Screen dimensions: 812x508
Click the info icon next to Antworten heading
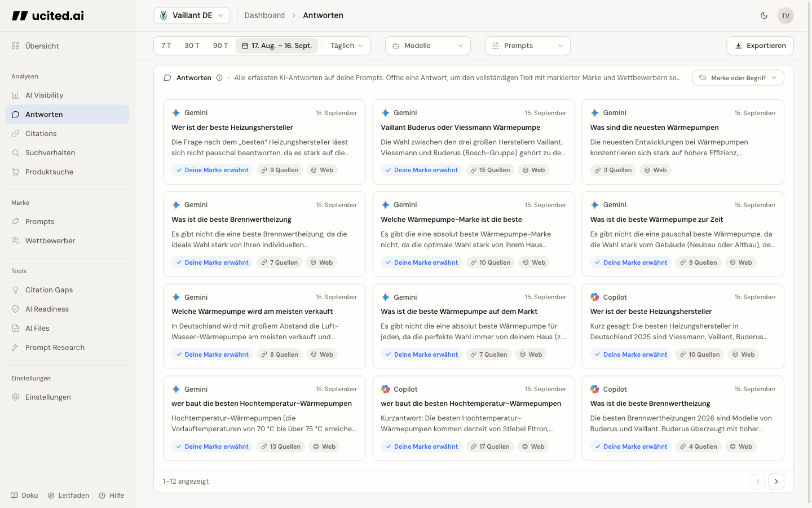219,78
